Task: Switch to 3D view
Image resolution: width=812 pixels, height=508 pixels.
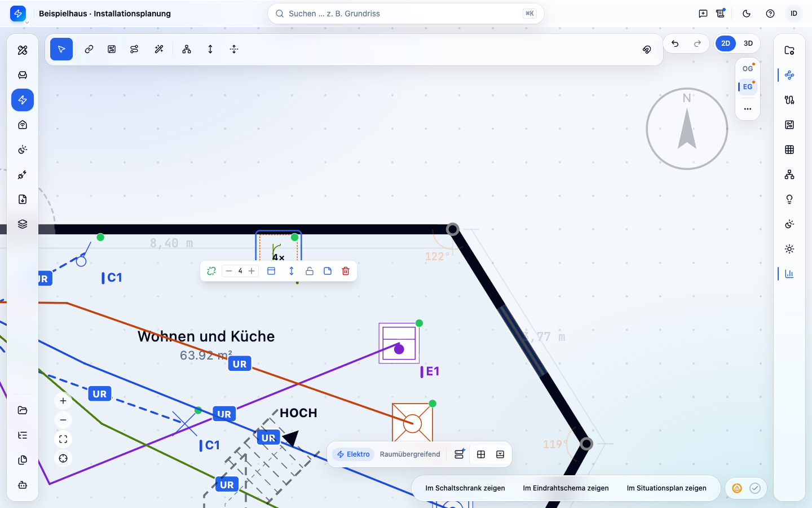Action: tap(748, 43)
